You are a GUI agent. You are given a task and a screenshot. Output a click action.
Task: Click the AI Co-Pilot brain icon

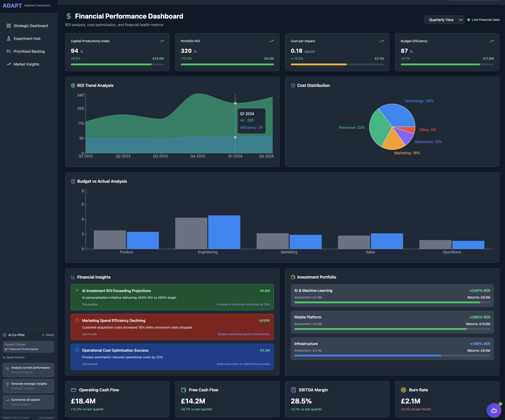(5, 335)
